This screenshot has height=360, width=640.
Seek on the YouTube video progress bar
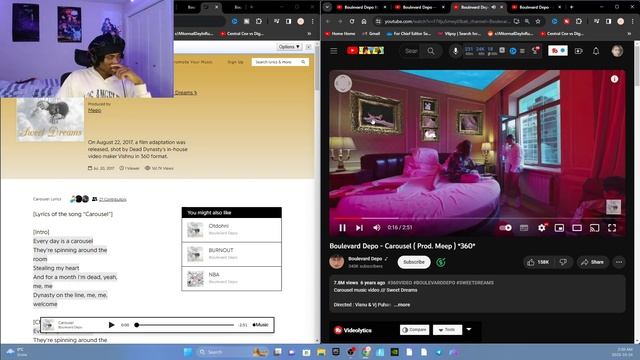click(477, 218)
